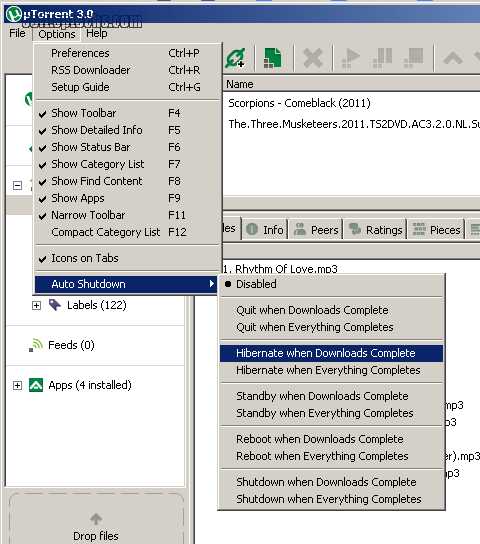The width and height of the screenshot is (480, 544).
Task: Click the Pause torrent icon
Action: 382,58
